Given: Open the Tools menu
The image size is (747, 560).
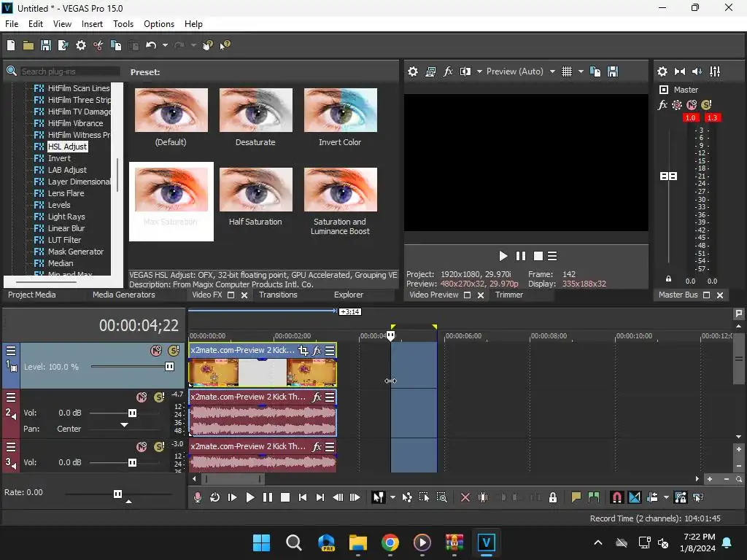Looking at the screenshot, I should click(x=123, y=24).
